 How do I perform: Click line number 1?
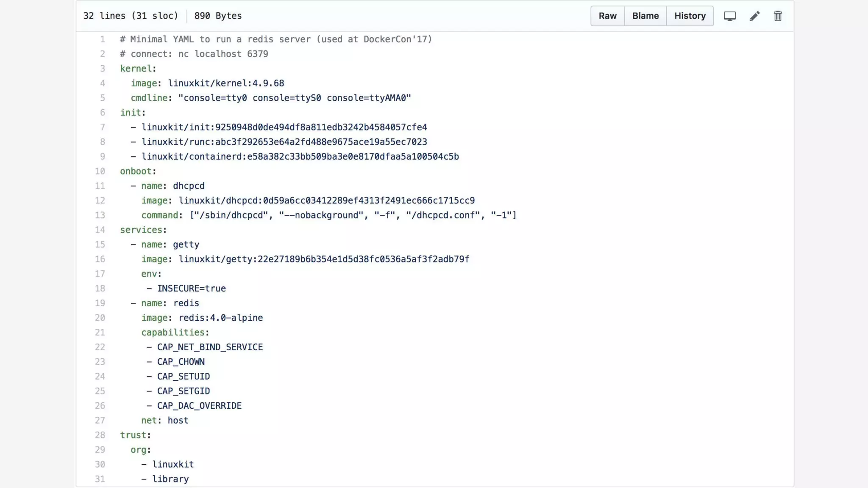click(x=102, y=39)
